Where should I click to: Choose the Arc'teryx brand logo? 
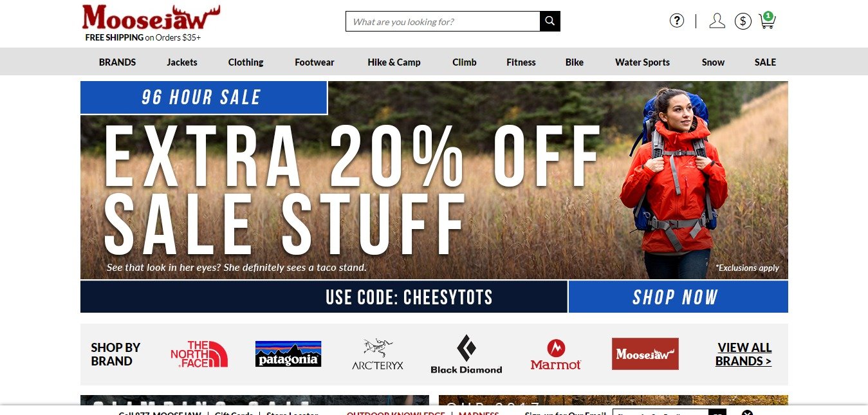pos(378,355)
